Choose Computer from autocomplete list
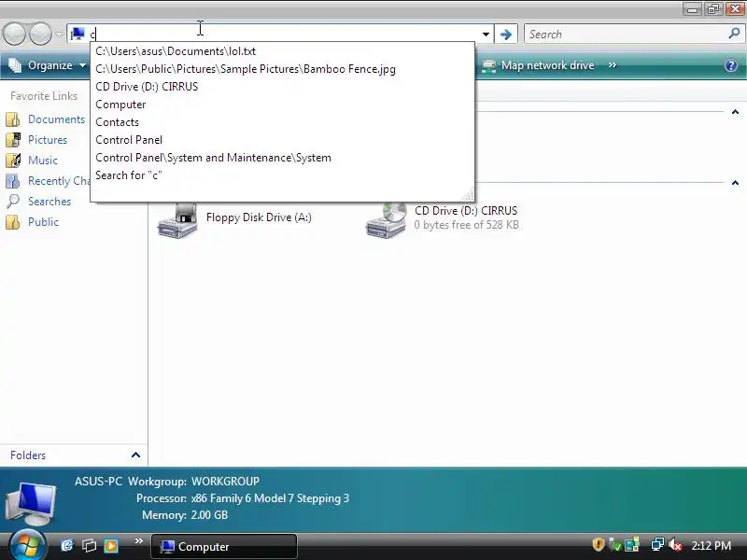The width and height of the screenshot is (747, 560). point(283,105)
